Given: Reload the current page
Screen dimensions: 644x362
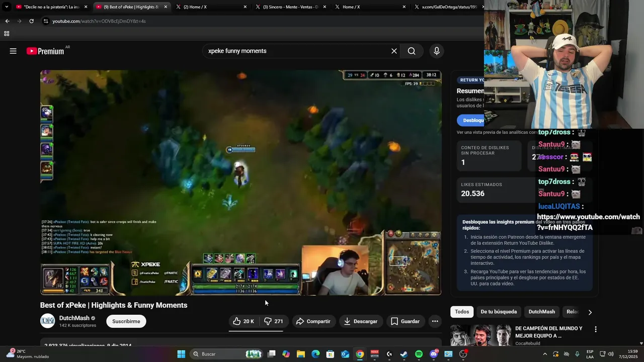Looking at the screenshot, I should click(x=31, y=21).
